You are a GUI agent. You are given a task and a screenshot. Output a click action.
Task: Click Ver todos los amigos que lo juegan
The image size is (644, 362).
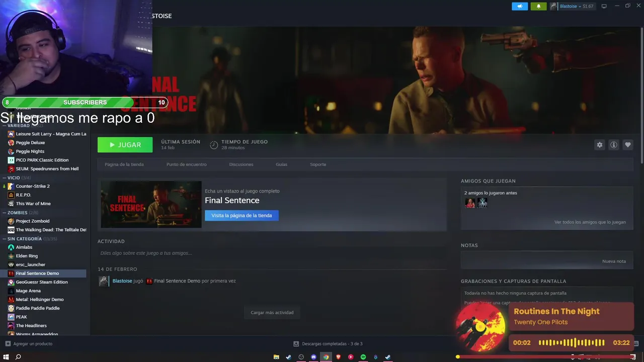pos(590,222)
